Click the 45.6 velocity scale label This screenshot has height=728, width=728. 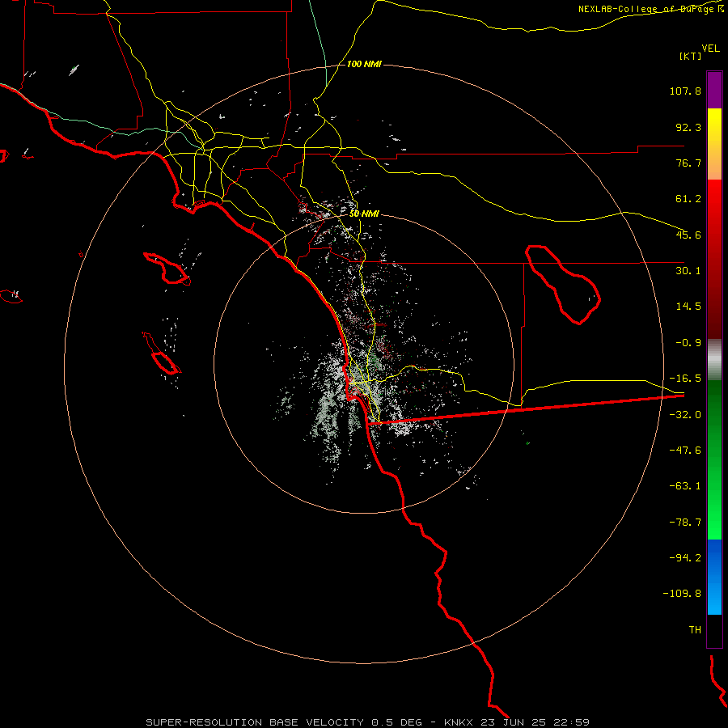(688, 235)
